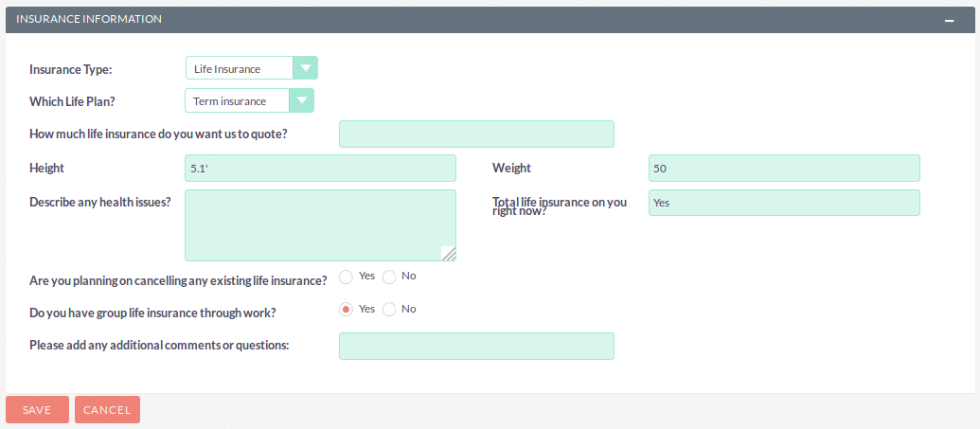This screenshot has width=980, height=429.
Task: Save the insurance form
Action: click(x=37, y=410)
